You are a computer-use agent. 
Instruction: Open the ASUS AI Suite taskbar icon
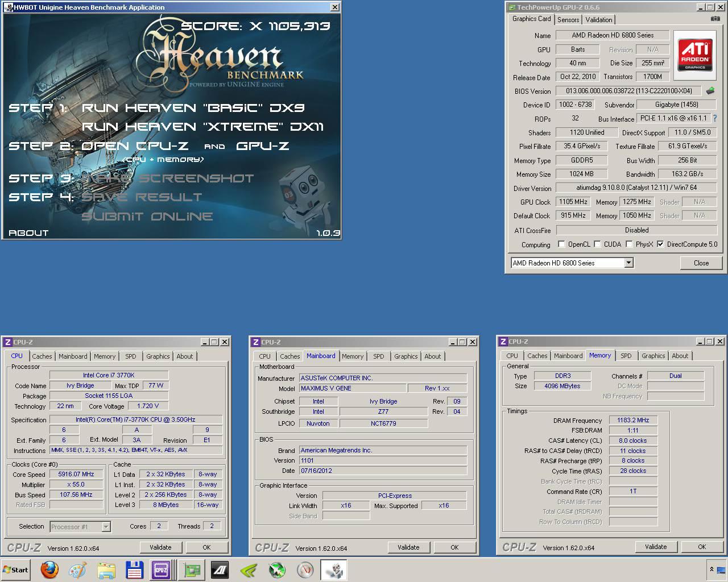coord(220,569)
